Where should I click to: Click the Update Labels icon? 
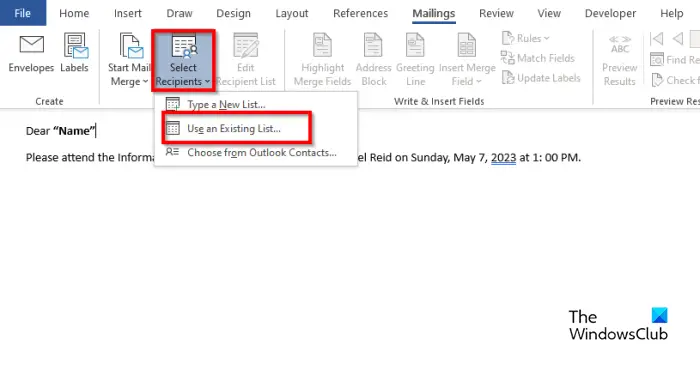(508, 78)
